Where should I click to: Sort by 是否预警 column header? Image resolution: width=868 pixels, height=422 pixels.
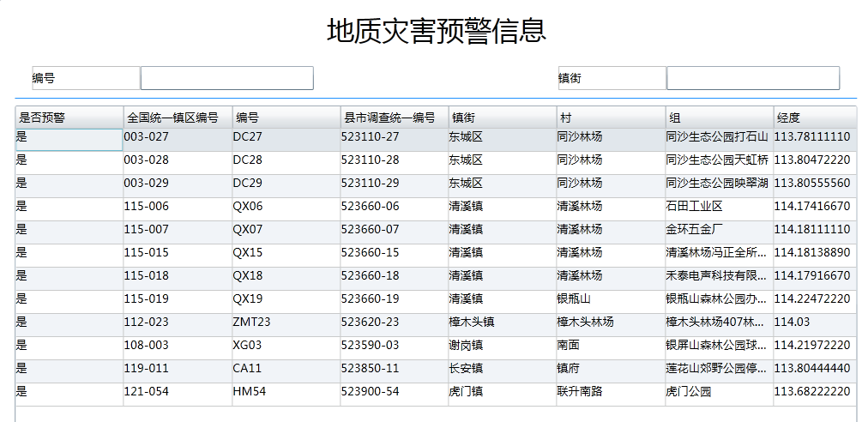tap(69, 118)
